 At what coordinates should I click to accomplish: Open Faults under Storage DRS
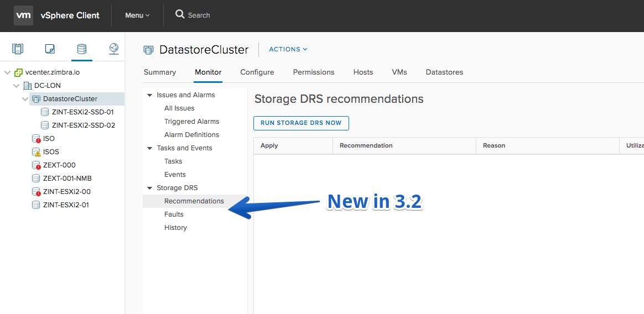(x=174, y=214)
